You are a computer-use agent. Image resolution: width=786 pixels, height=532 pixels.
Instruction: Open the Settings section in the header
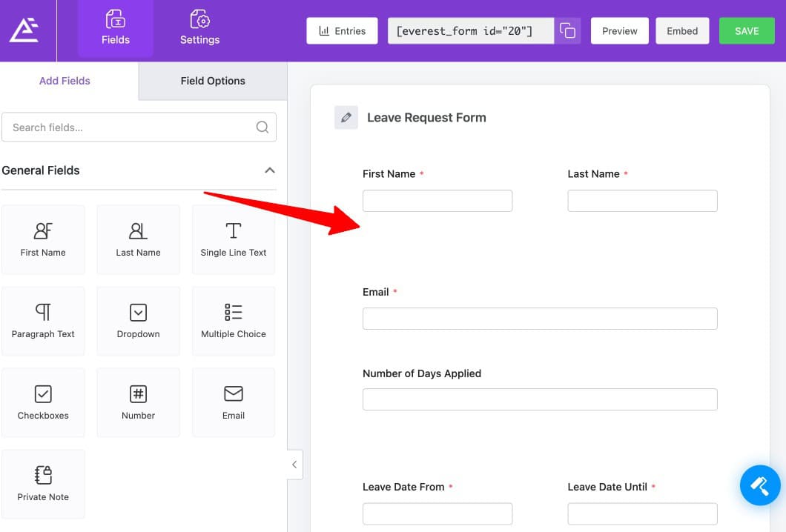[199, 29]
